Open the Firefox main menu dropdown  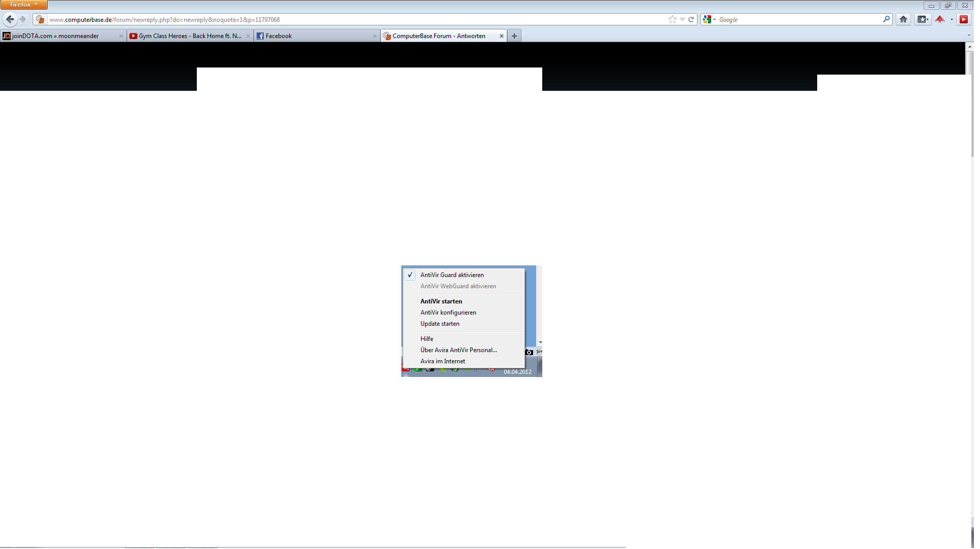pos(23,5)
